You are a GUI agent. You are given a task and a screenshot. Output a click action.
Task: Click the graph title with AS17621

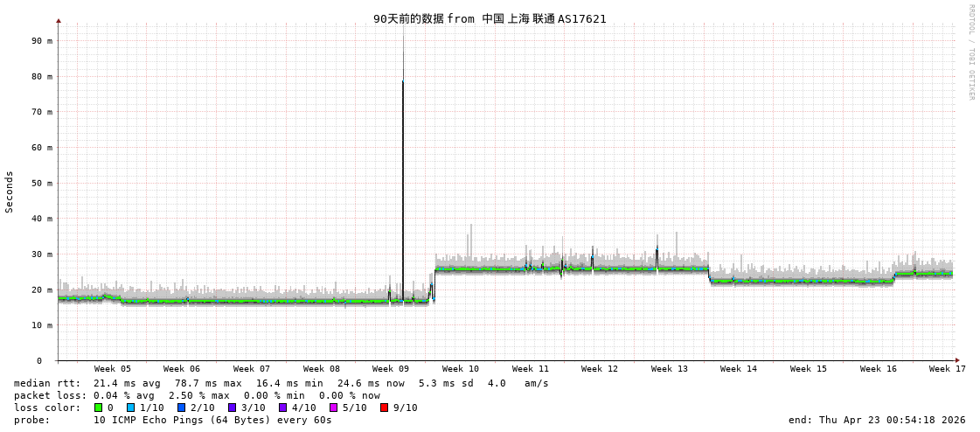coord(490,18)
